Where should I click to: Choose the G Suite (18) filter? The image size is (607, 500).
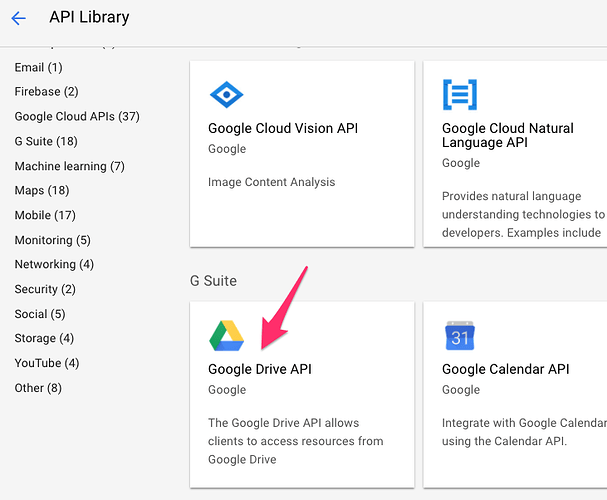pyautogui.click(x=46, y=141)
